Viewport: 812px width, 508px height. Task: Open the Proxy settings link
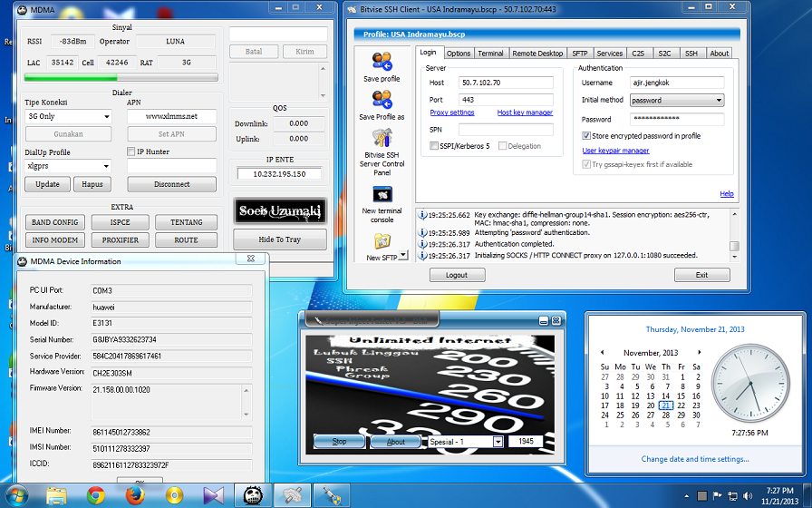(x=452, y=112)
